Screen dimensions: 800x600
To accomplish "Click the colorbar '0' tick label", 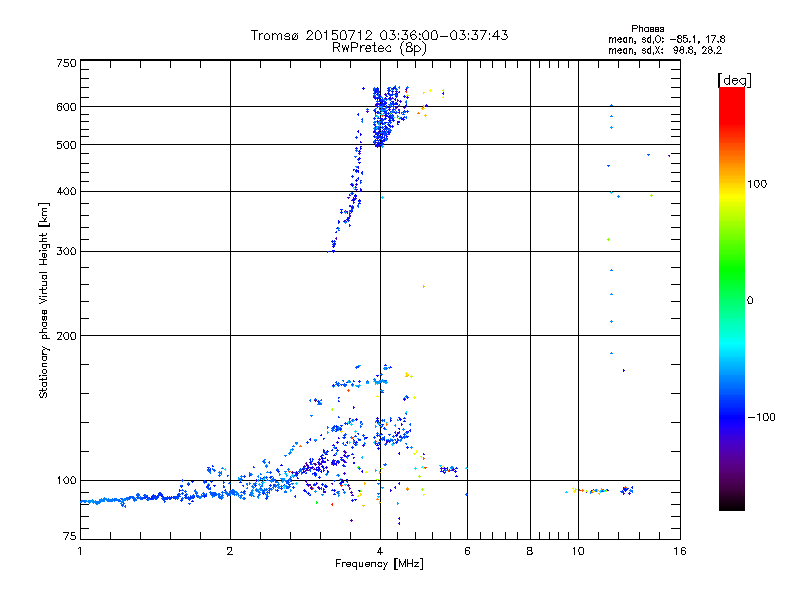I will coord(750,300).
